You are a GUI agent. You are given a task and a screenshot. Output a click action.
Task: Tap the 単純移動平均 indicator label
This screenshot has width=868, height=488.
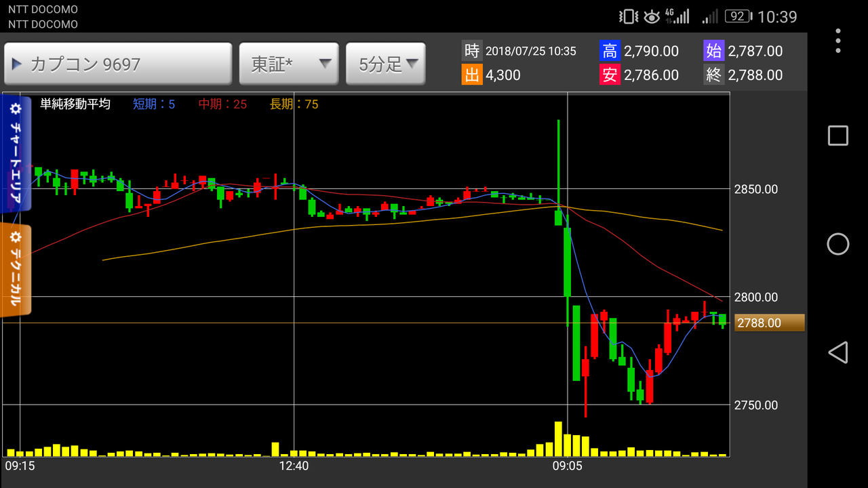75,104
